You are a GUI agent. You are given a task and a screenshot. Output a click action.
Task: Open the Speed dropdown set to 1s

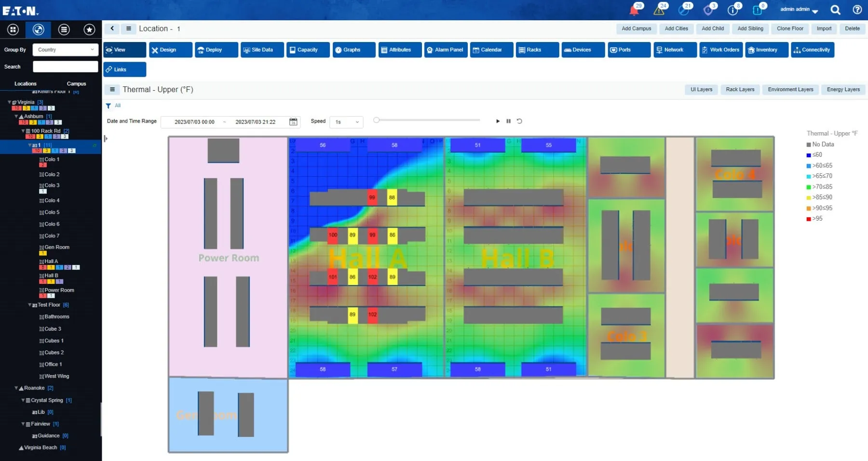(346, 122)
